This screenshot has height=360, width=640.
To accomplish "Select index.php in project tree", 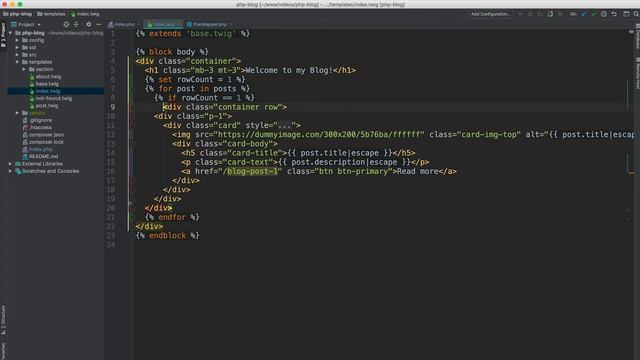I will pos(40,149).
